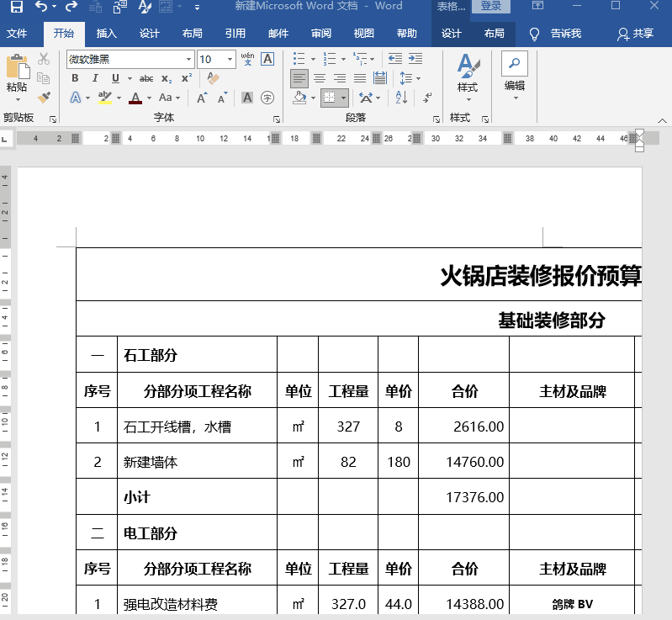Pick text highlight color swatch
This screenshot has height=620, width=672.
point(104,98)
